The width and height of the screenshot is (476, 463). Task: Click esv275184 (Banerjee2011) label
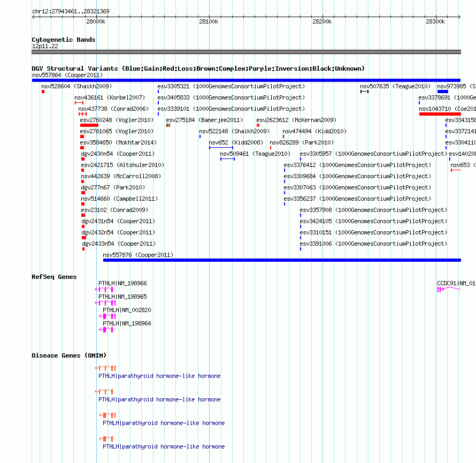coord(204,120)
